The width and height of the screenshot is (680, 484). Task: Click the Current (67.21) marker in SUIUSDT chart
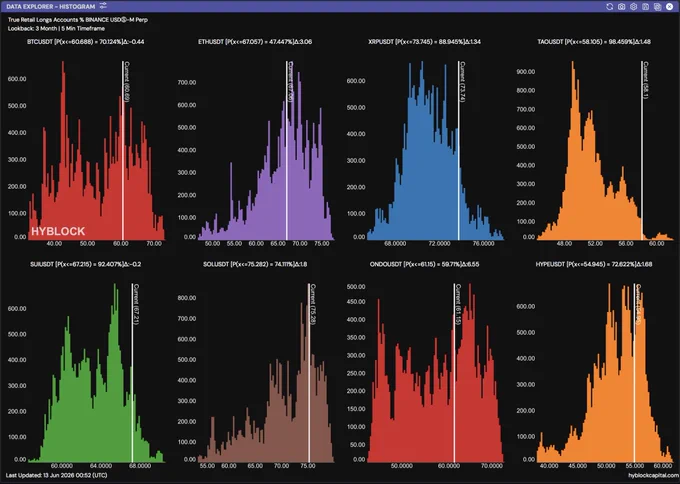(136, 304)
